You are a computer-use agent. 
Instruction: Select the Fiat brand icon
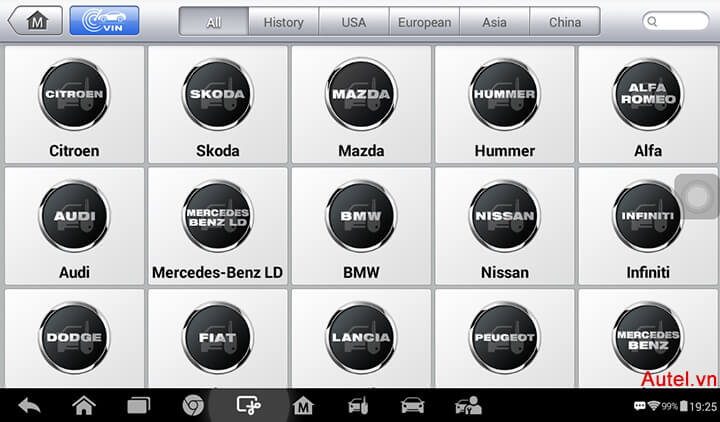click(218, 338)
